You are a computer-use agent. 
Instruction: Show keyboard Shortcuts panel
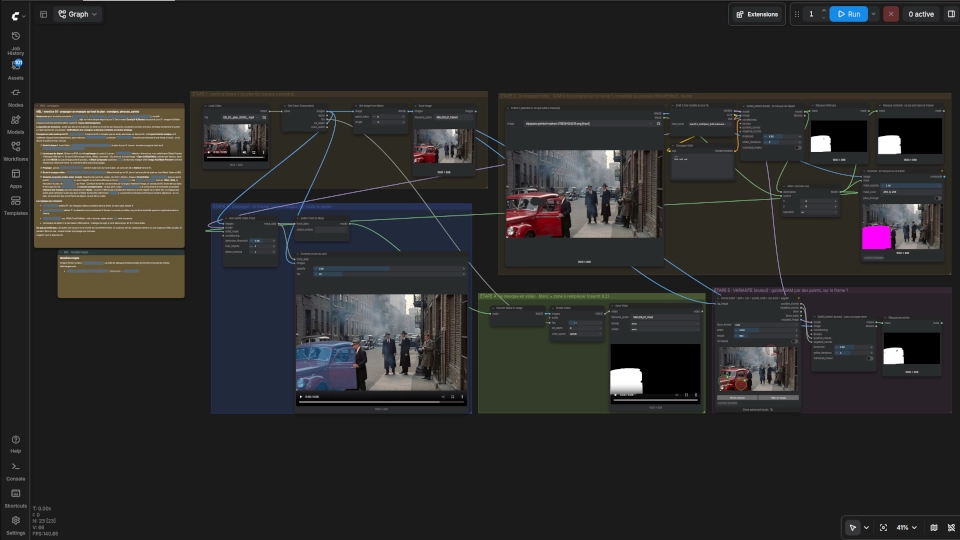(x=15, y=498)
